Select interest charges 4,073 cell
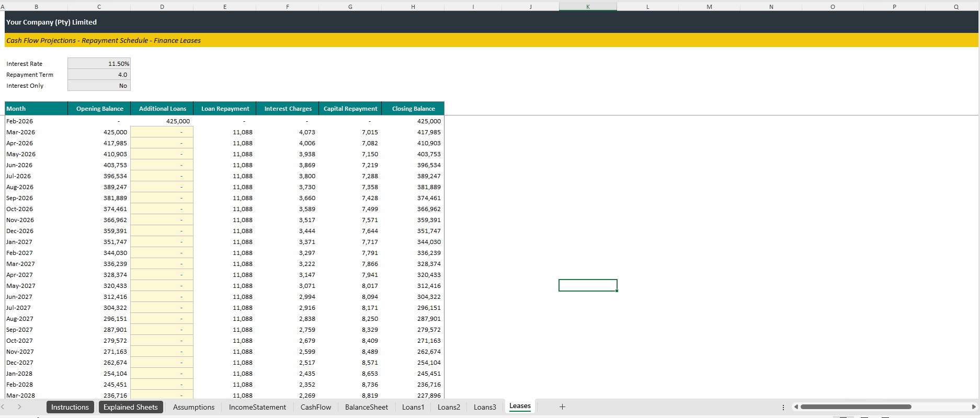This screenshot has width=980, height=418. pos(287,132)
